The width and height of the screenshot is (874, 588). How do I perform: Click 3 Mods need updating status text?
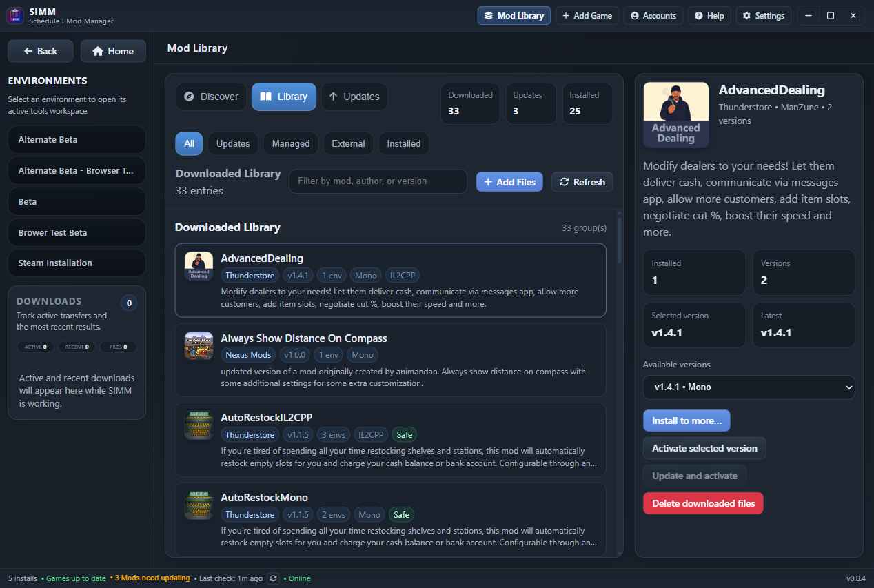tap(152, 578)
